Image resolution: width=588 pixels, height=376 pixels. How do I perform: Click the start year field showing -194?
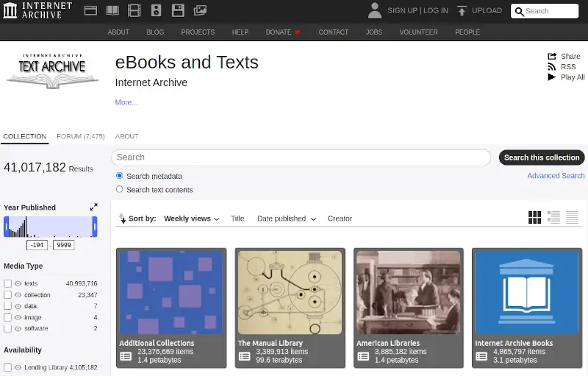point(37,245)
